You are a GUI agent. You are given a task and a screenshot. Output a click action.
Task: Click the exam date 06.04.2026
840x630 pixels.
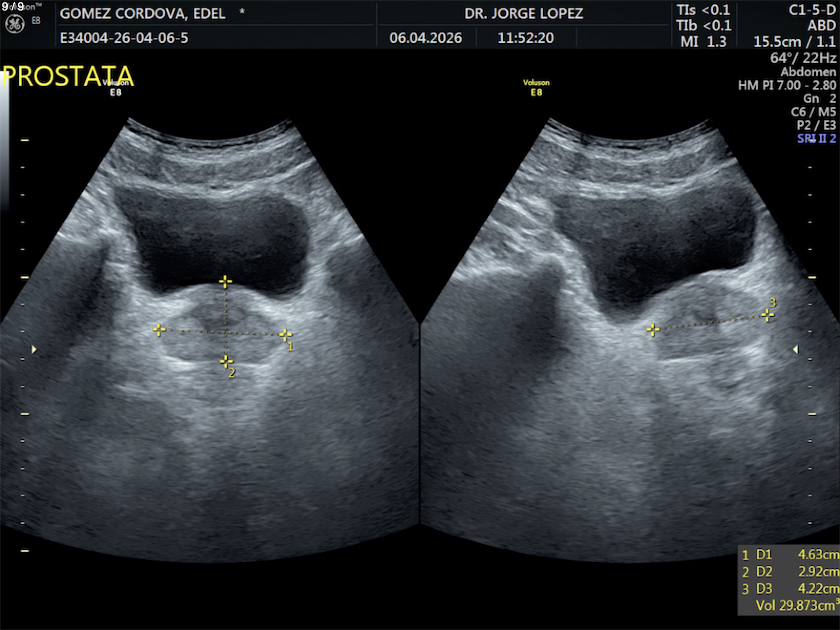(x=426, y=38)
